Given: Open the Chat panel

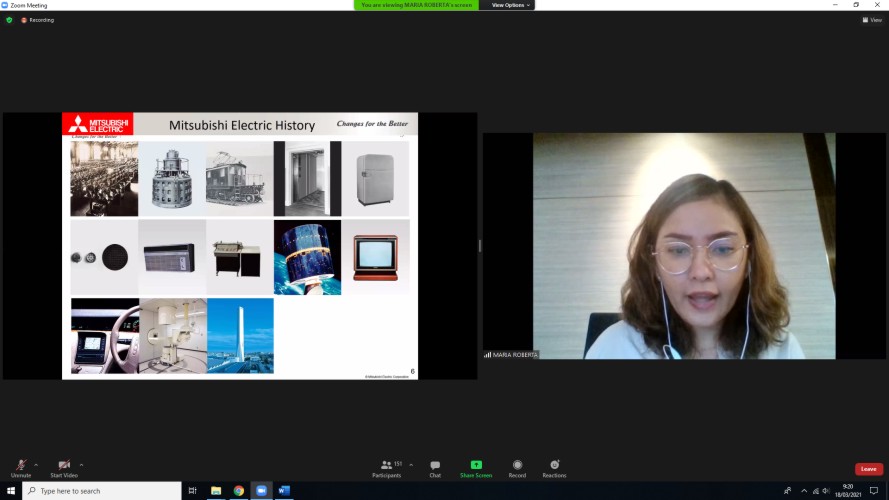Looking at the screenshot, I should [435, 468].
